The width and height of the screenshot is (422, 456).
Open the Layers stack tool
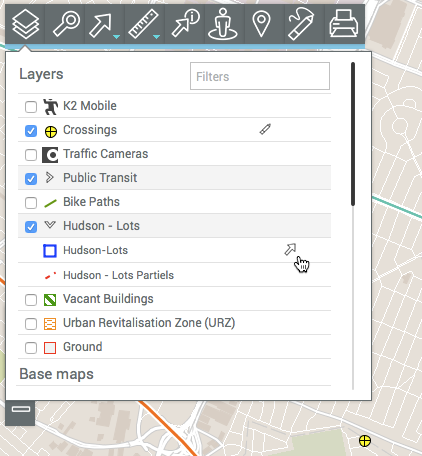pyautogui.click(x=25, y=24)
